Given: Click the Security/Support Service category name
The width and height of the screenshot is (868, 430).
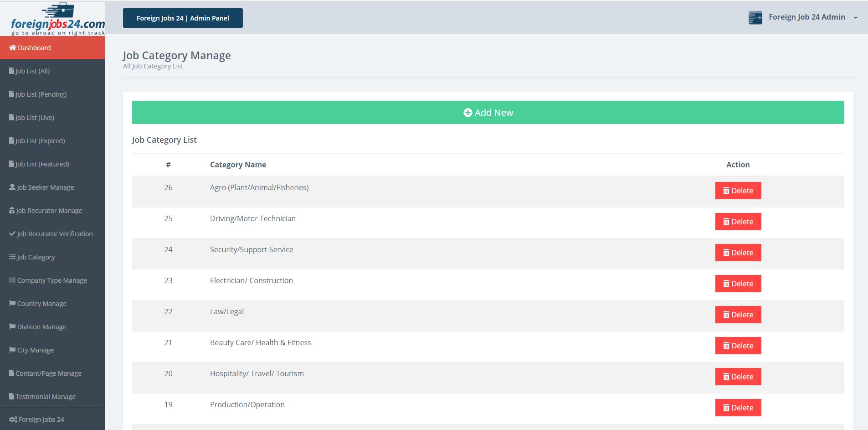Looking at the screenshot, I should point(252,249).
